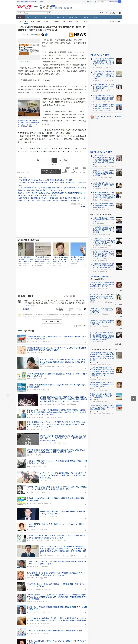Go to article page 4
This screenshot has width=138, height=644.
[x=60, y=160]
